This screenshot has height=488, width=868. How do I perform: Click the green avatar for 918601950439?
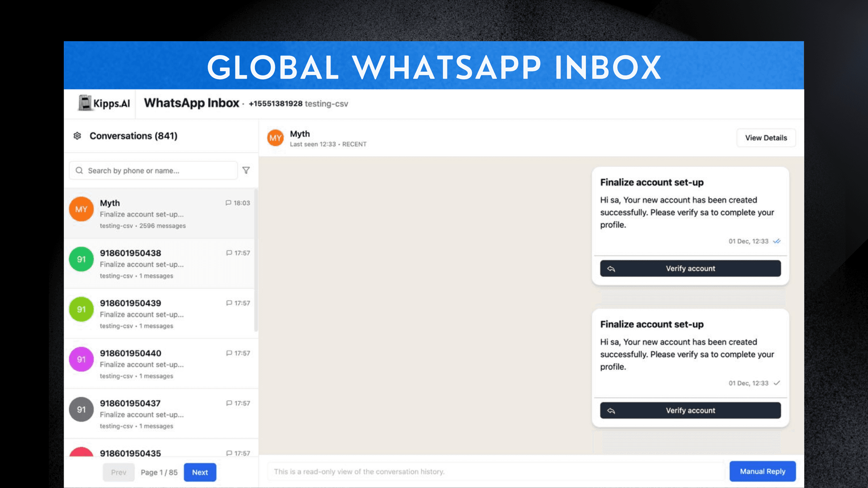[x=81, y=309]
